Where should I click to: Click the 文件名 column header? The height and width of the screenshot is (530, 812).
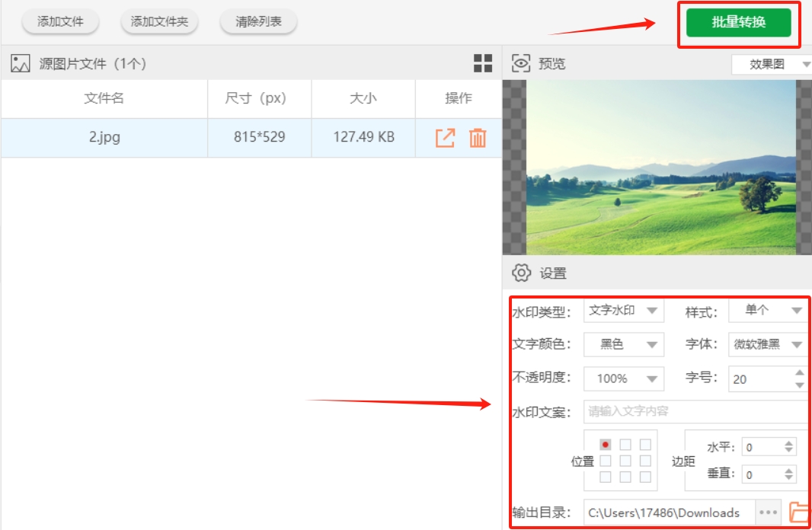tap(104, 98)
